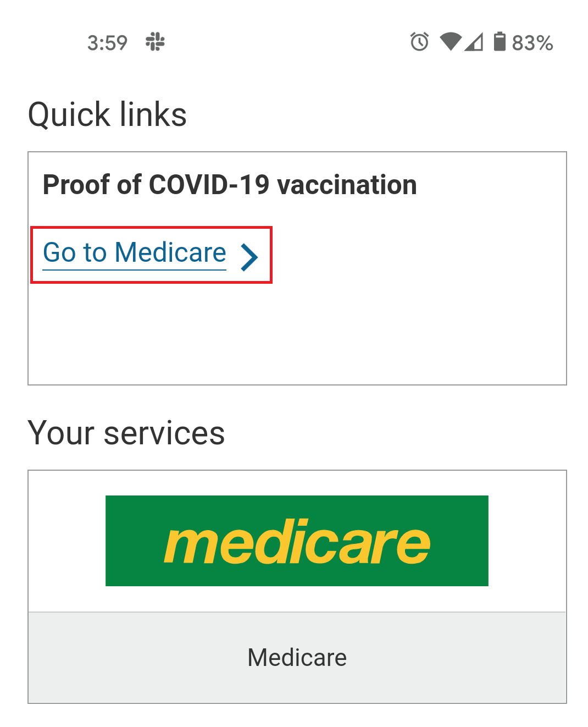Tap the Slack notification icon in status bar
This screenshot has height=727, width=588.
(155, 42)
